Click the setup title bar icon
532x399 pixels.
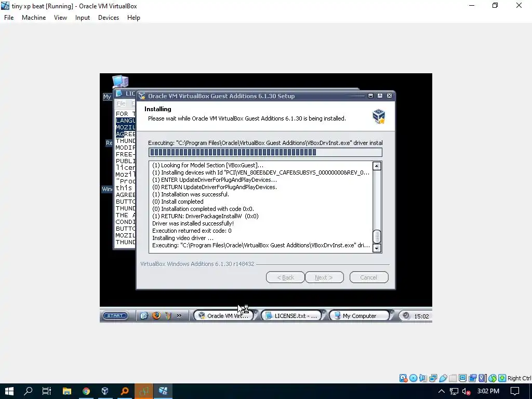(142, 96)
